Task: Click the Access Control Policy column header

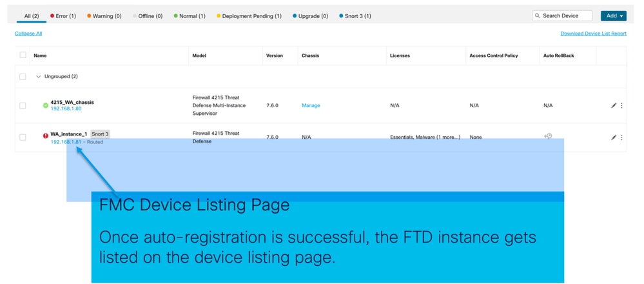Action: point(494,56)
